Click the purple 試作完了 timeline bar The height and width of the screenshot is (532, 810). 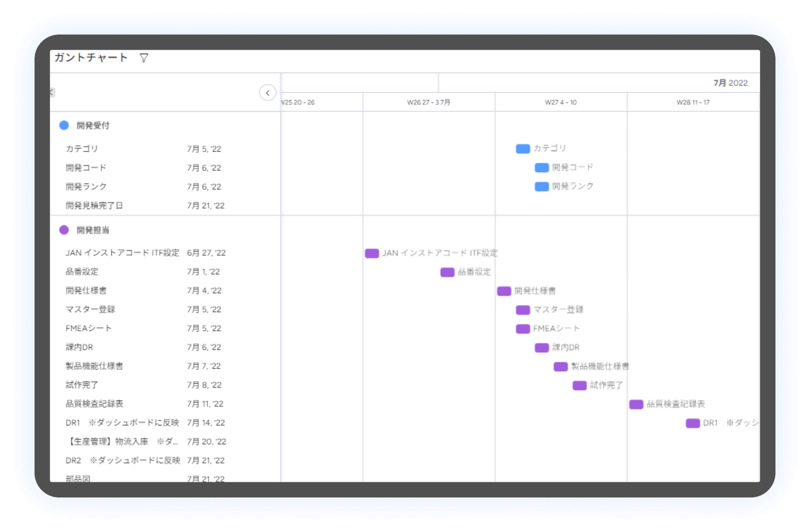point(580,386)
